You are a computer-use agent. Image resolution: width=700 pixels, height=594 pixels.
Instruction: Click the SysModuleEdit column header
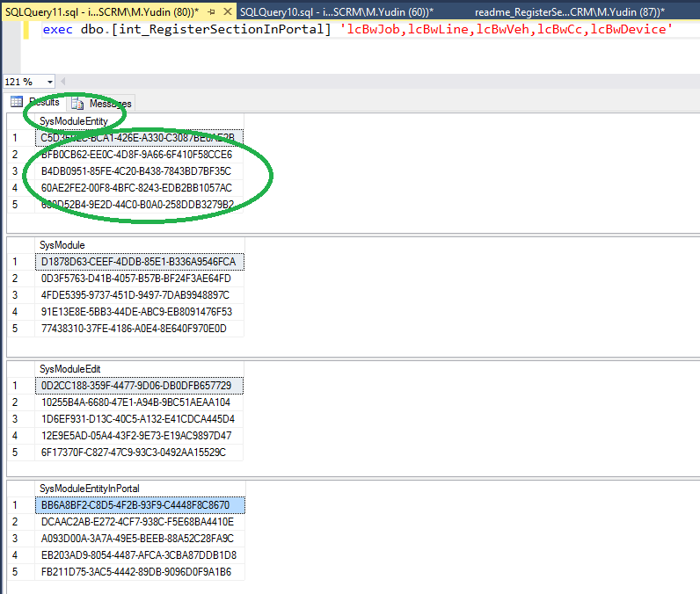[x=139, y=369]
